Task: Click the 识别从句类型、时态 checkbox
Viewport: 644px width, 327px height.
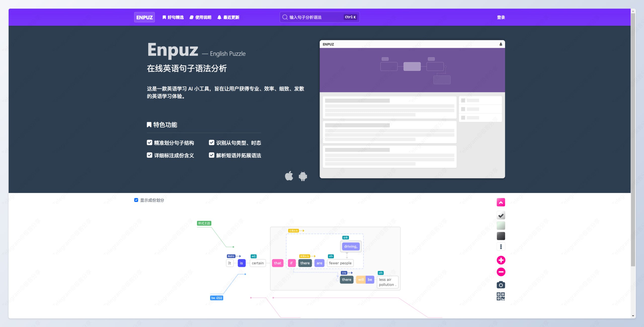Action: pyautogui.click(x=212, y=143)
